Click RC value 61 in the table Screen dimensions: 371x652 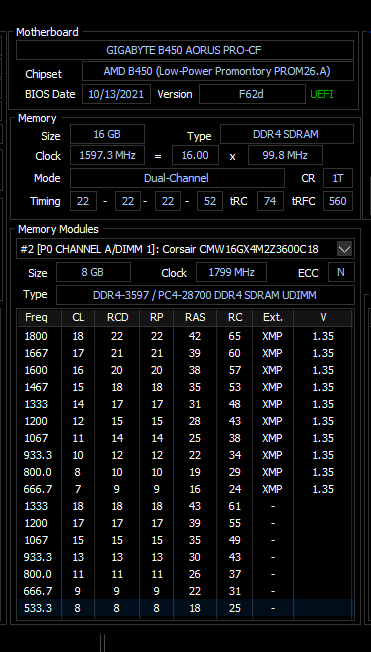pyautogui.click(x=235, y=506)
